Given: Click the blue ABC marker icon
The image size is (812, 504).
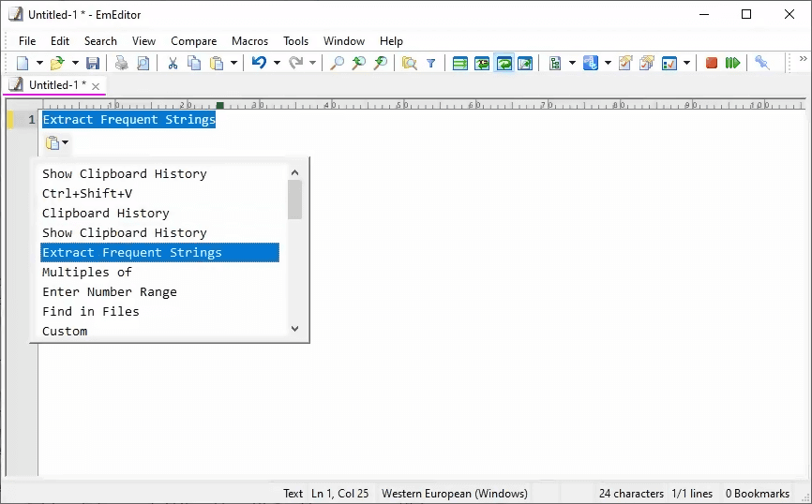Looking at the screenshot, I should pos(591,63).
